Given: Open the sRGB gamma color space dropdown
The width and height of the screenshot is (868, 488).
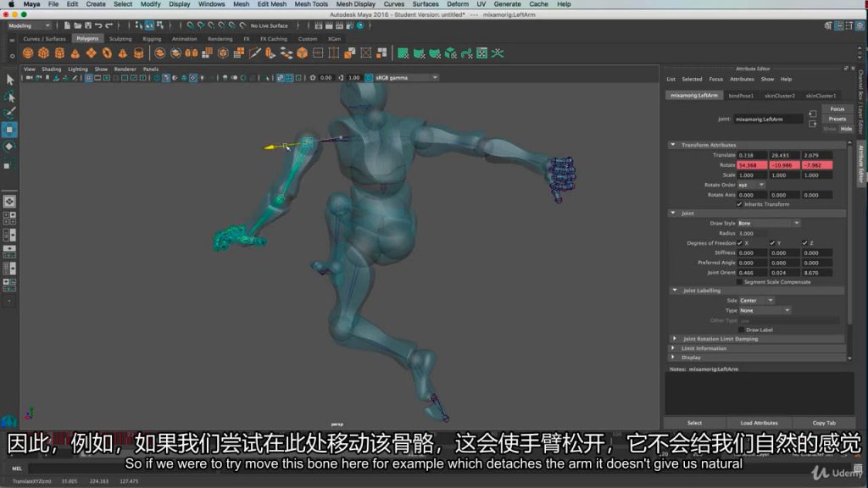Looking at the screenshot, I should point(406,78).
